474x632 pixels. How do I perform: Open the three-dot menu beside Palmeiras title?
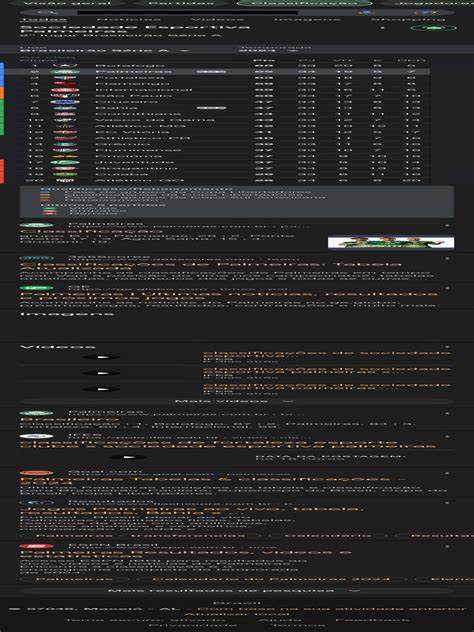[383, 28]
